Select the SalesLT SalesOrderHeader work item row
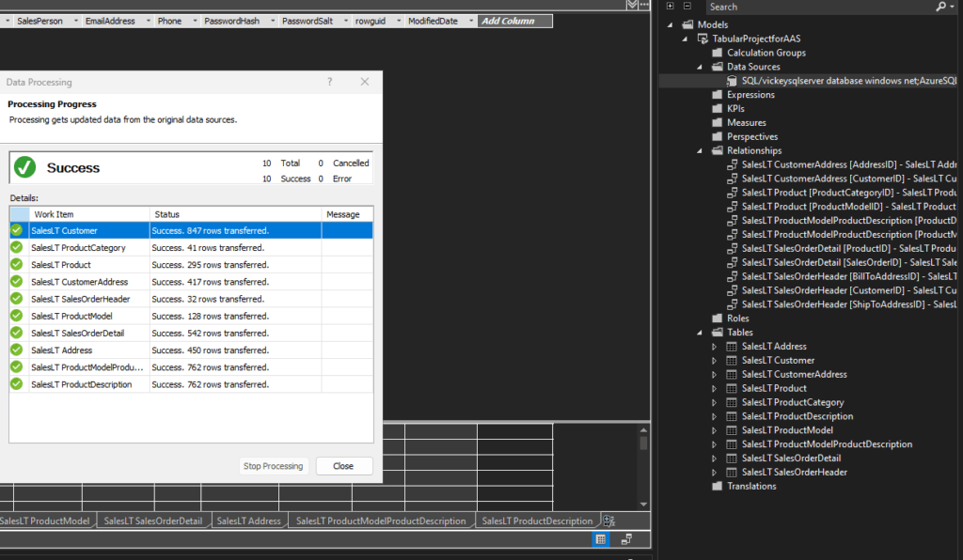963x560 pixels. (x=191, y=300)
